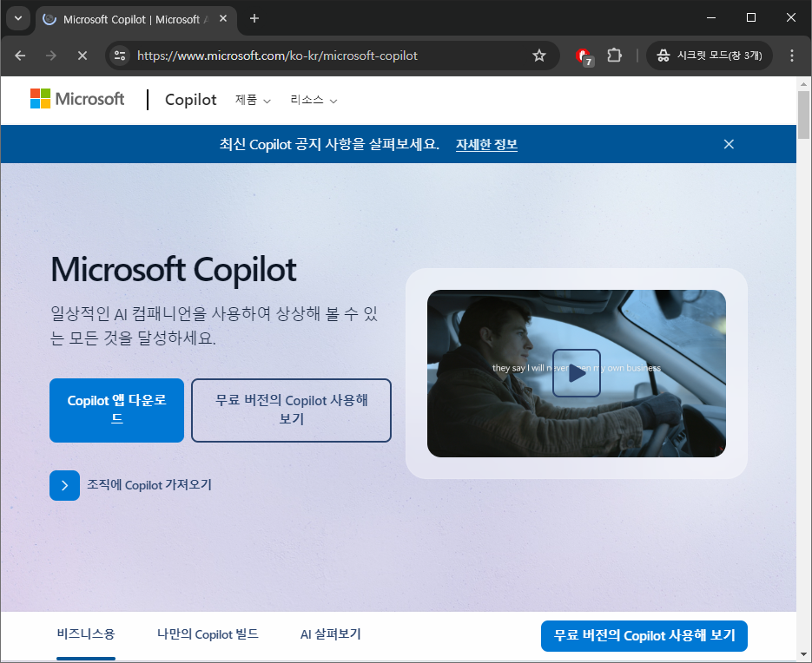Minimize the browser window
This screenshot has width=812, height=663.
[x=711, y=17]
